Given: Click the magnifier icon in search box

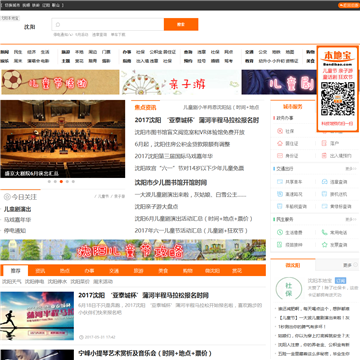Looking at the screenshot, I should (58, 24).
